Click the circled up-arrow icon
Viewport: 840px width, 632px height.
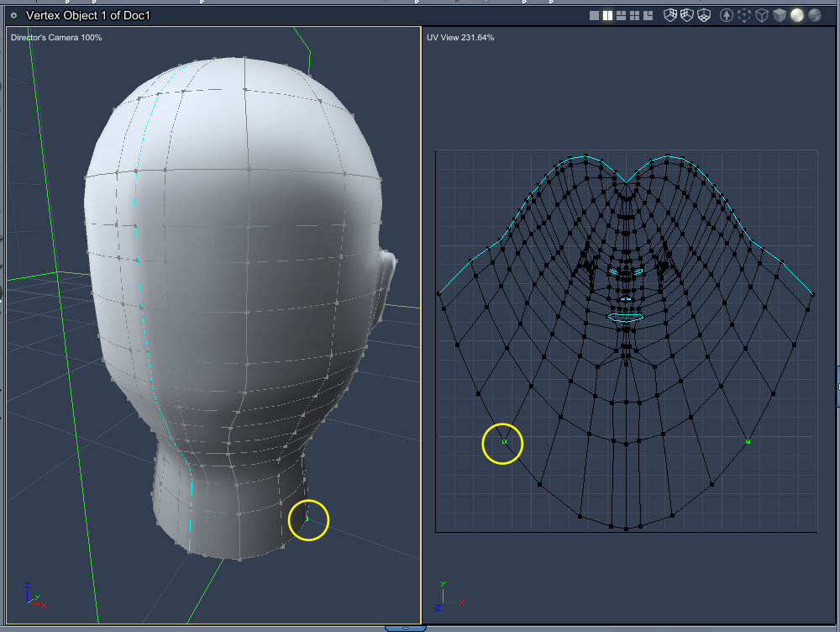[x=726, y=15]
